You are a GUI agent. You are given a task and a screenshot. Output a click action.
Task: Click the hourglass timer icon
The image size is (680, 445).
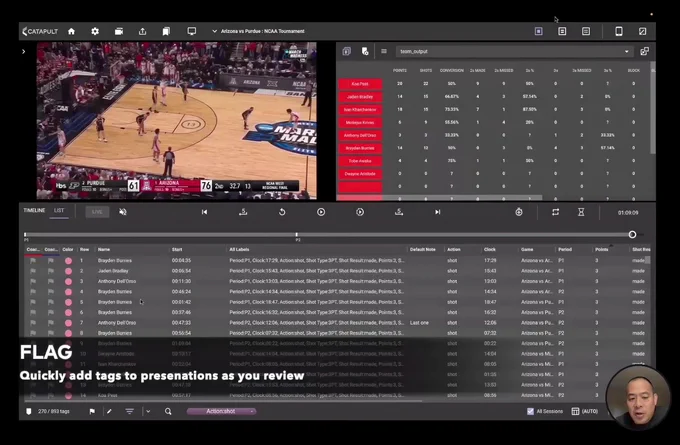pos(581,212)
